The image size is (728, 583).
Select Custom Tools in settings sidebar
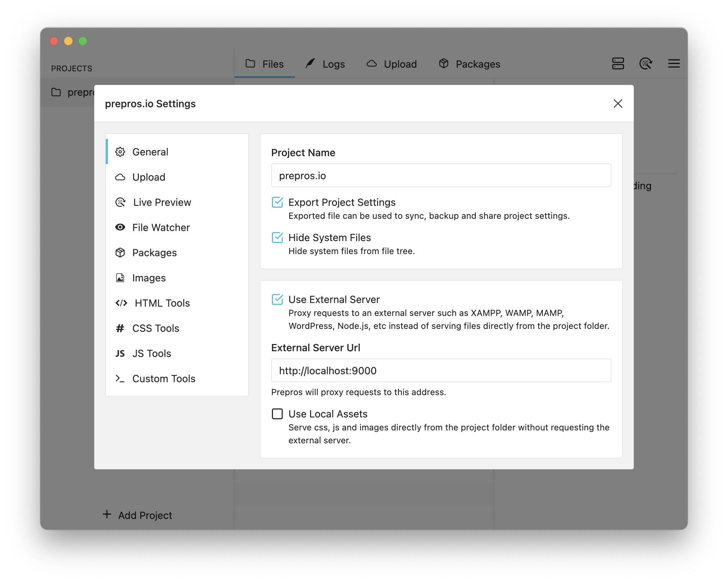click(x=177, y=379)
